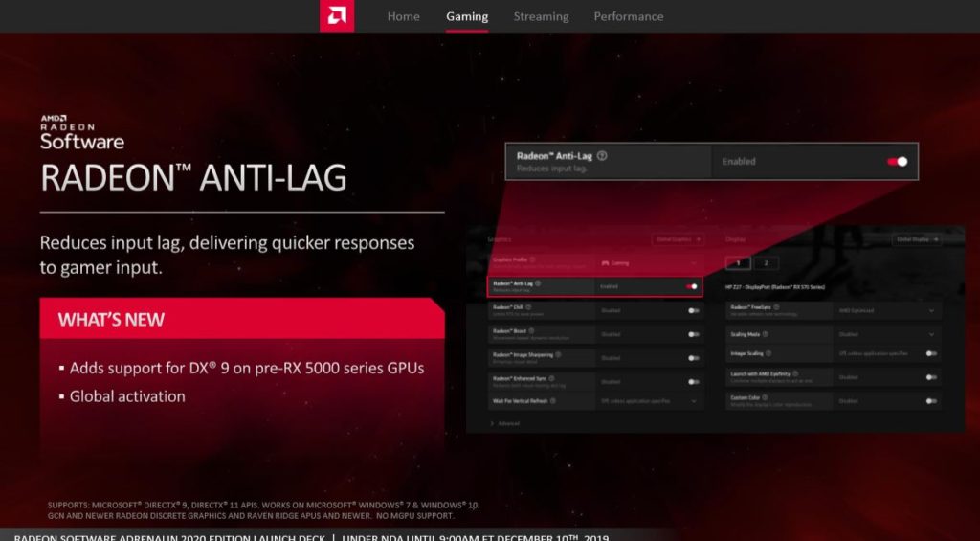Viewport: 980px width, 541px height.
Task: Click help icon for Radeon Enhanced Sync
Action: click(551, 377)
